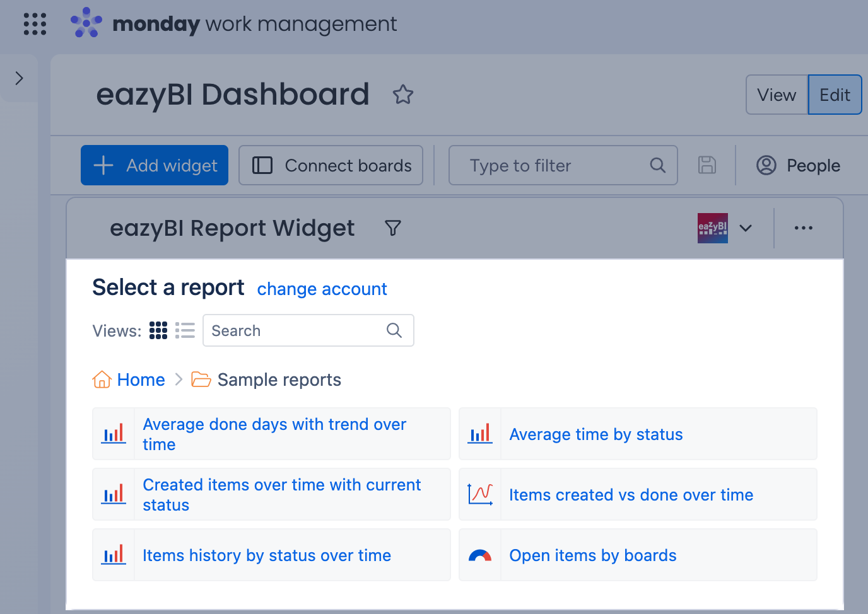
Task: Switch dashboard to View mode
Action: pos(777,95)
